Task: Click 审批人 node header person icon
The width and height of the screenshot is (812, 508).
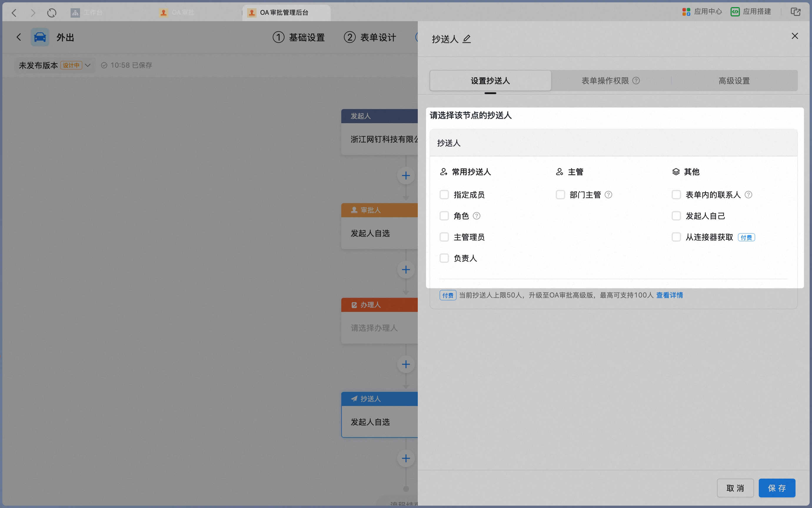Action: (354, 210)
